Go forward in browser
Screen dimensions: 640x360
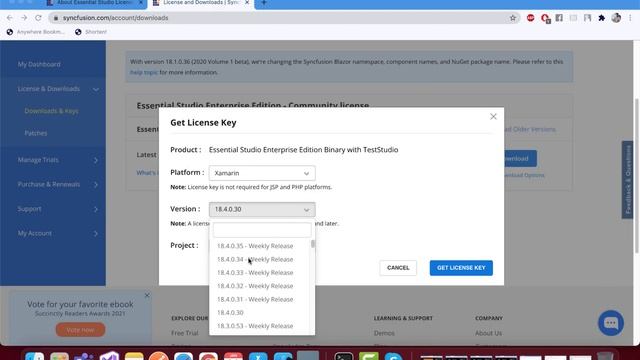coord(24,18)
